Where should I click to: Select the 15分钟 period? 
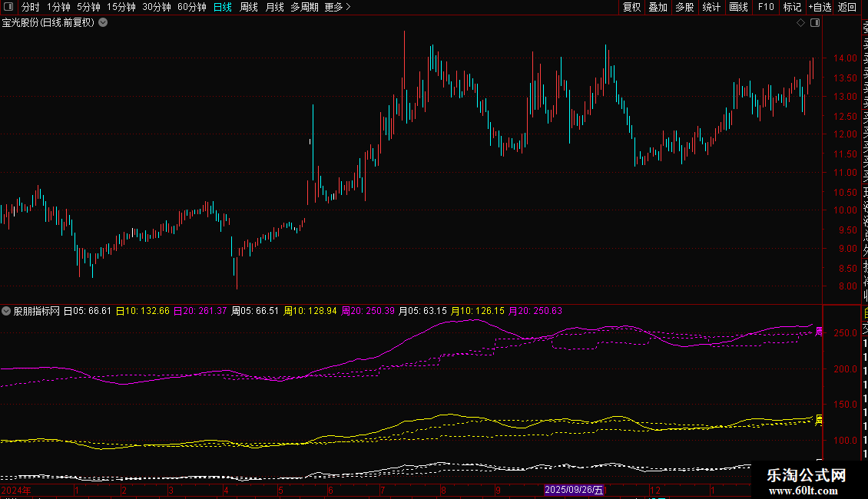121,7
